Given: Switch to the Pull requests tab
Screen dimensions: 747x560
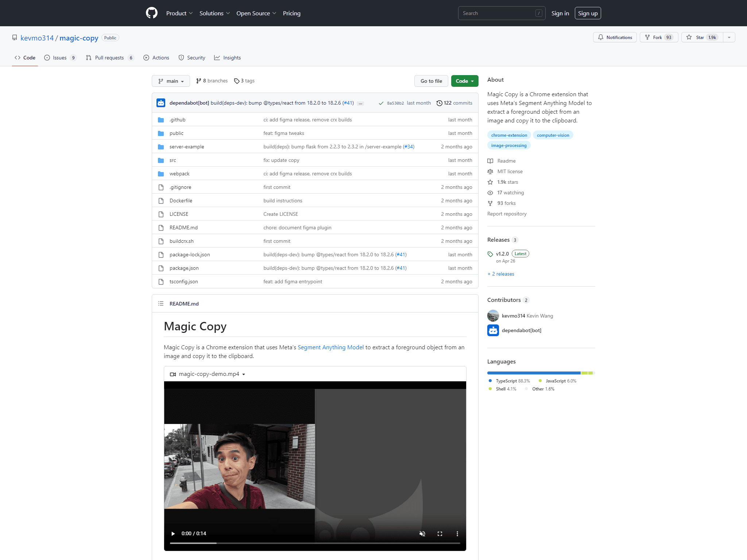Looking at the screenshot, I should click(110, 58).
